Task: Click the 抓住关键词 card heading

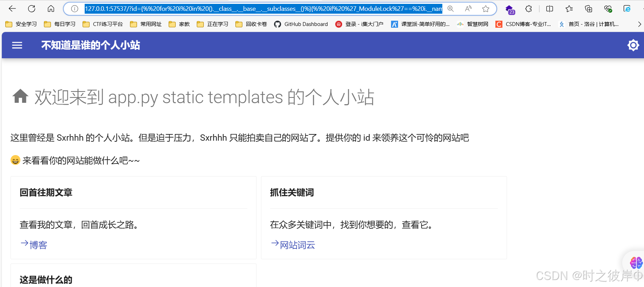Action: (x=292, y=192)
